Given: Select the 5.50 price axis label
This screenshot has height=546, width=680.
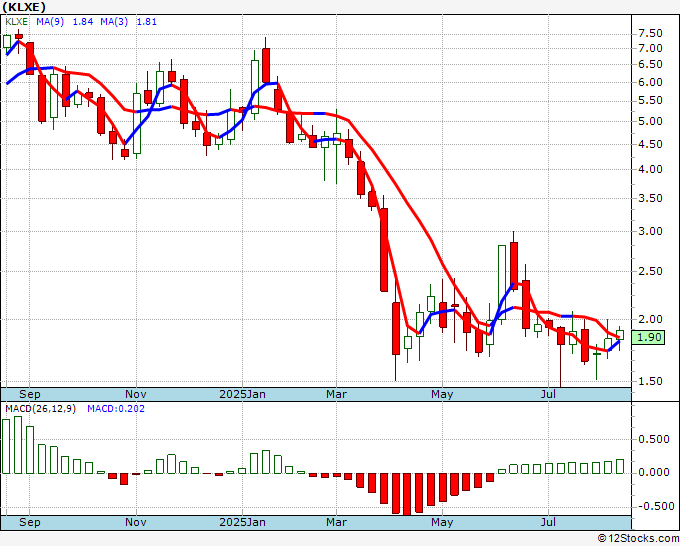Looking at the screenshot, I should point(651,101).
